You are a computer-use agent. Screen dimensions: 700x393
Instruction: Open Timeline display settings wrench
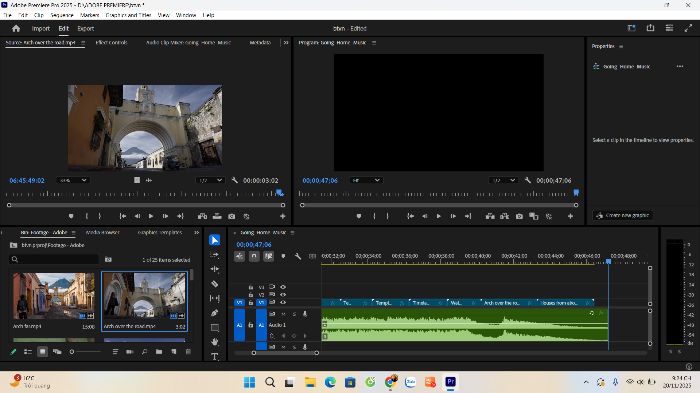point(298,256)
